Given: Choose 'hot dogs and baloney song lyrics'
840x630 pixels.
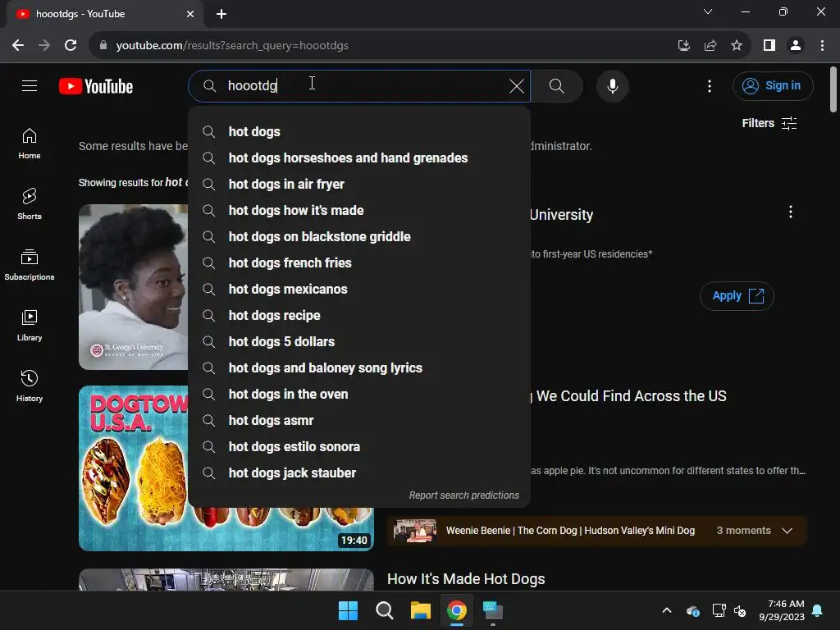Looking at the screenshot, I should click(359, 368).
